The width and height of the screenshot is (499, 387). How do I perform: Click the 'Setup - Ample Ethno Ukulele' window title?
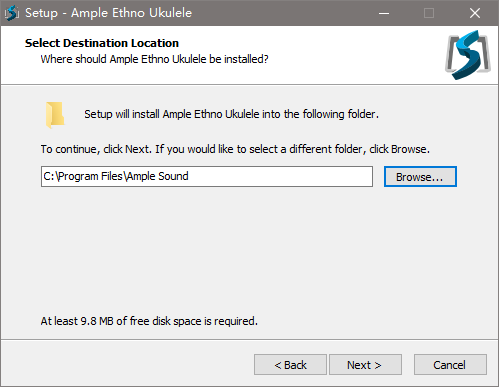[108, 13]
